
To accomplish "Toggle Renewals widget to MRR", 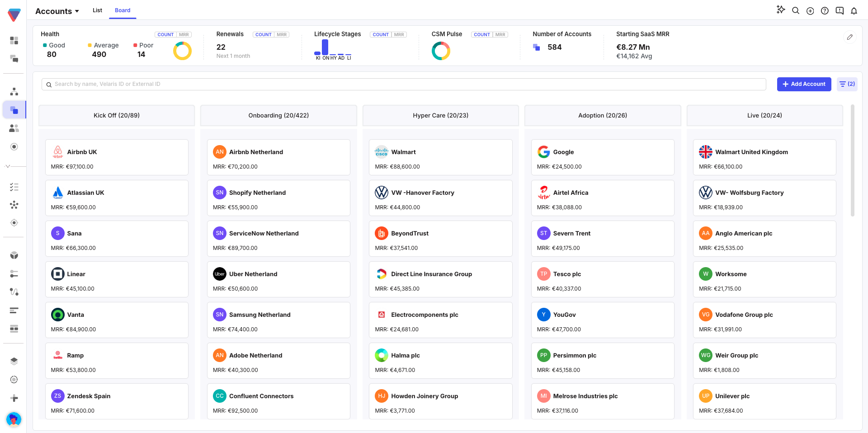I will coord(282,35).
